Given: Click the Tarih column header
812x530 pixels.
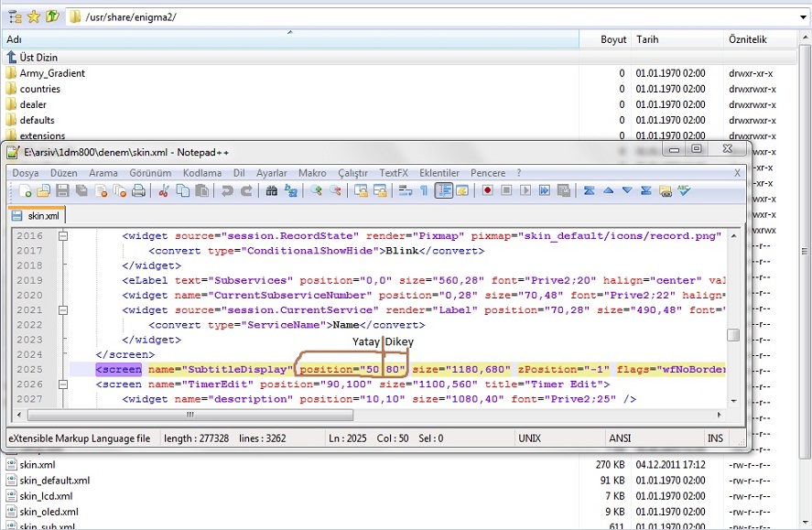Looking at the screenshot, I should pos(677,39).
